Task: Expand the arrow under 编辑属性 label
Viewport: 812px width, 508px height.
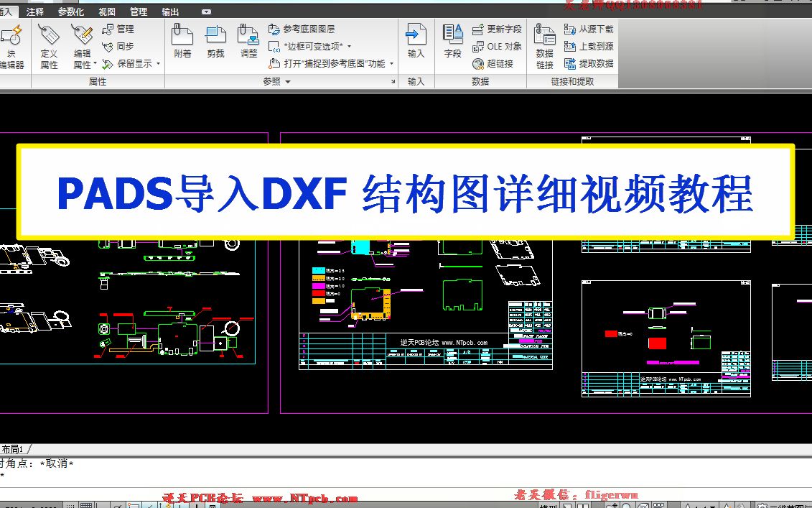Action: pos(95,64)
